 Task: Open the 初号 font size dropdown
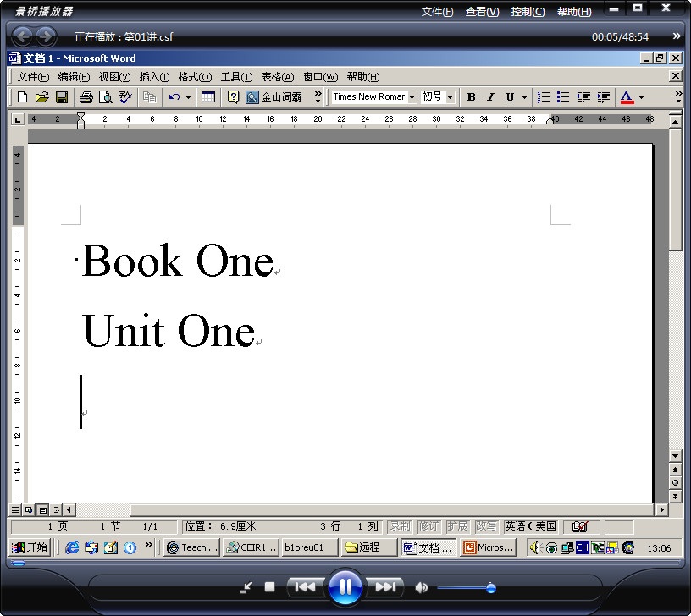[x=450, y=97]
